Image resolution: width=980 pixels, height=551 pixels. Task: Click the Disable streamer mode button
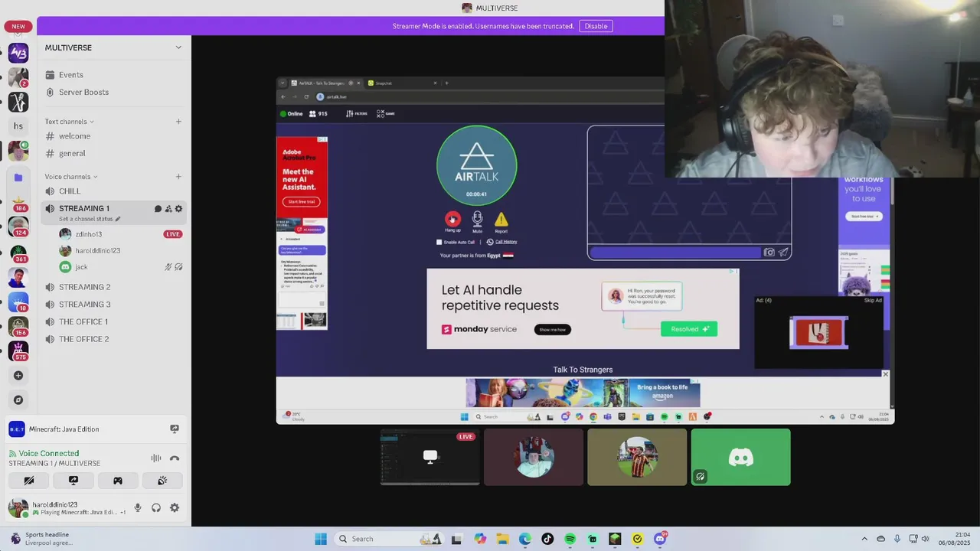click(596, 26)
